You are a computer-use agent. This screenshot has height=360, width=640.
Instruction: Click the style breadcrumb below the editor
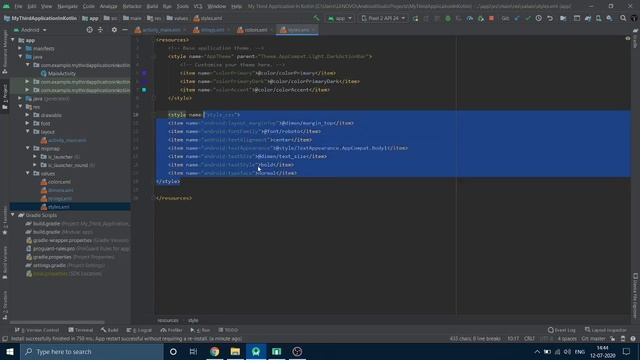(193, 320)
